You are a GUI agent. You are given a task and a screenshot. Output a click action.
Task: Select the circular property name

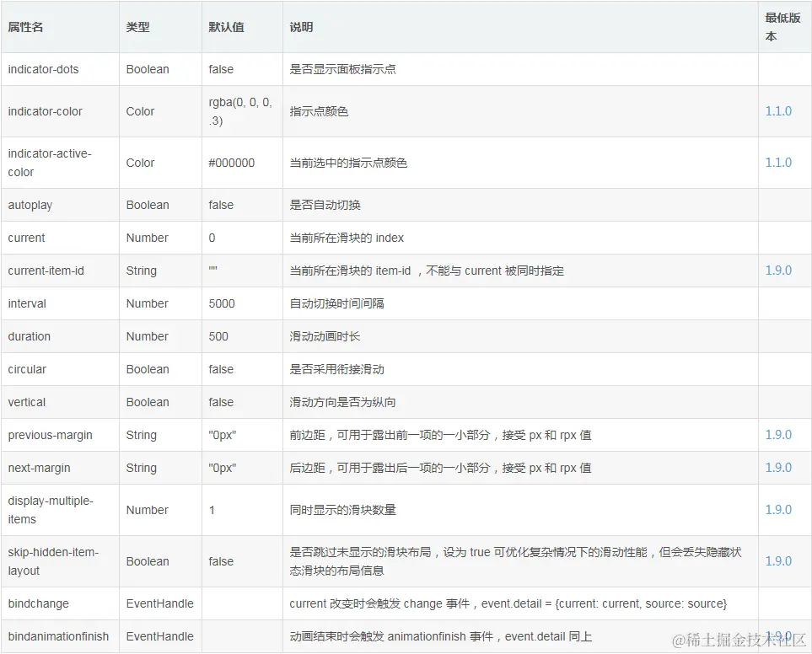coord(25,368)
